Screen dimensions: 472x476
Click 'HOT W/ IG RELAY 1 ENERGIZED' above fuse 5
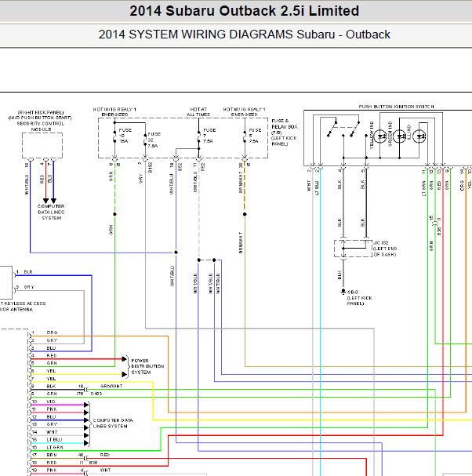tap(245, 111)
